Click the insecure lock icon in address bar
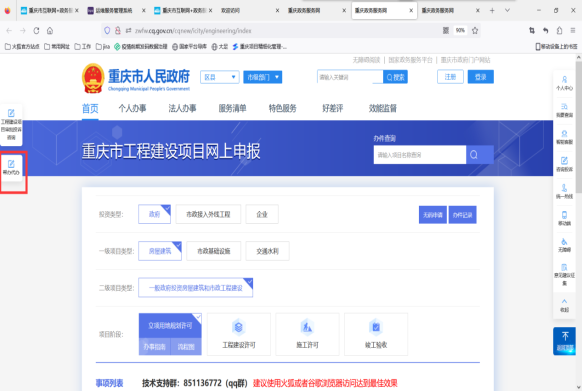The width and height of the screenshot is (582, 391). [118, 31]
